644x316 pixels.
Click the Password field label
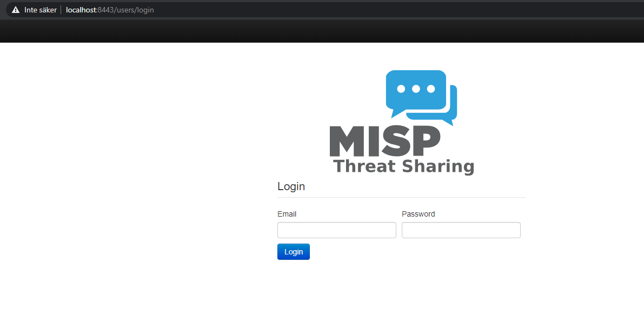click(418, 214)
